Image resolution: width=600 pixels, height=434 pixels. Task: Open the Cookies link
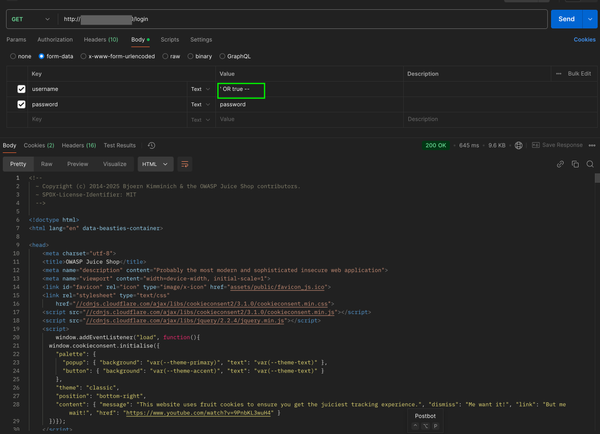tap(584, 39)
